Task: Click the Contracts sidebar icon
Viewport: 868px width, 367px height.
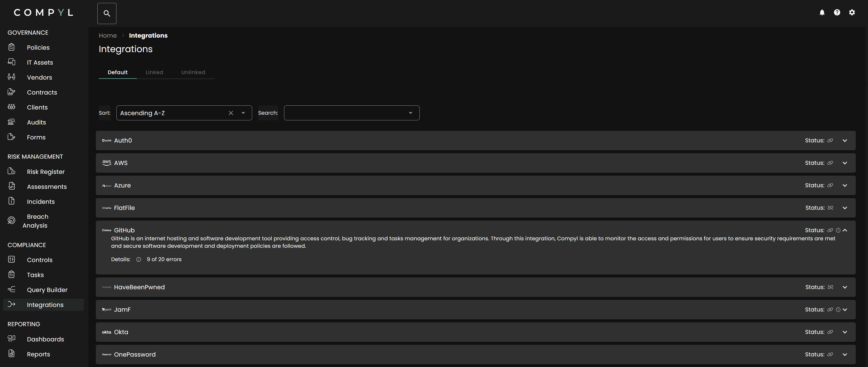Action: [12, 92]
